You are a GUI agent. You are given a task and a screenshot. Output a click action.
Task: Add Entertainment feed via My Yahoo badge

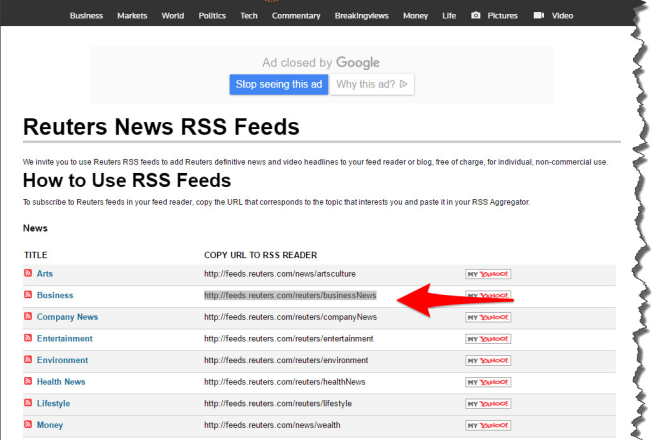(x=488, y=339)
